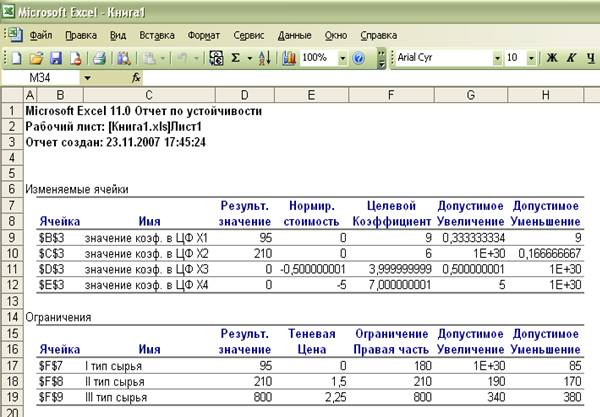
Task: Click the New workbook icon
Action: click(x=16, y=58)
